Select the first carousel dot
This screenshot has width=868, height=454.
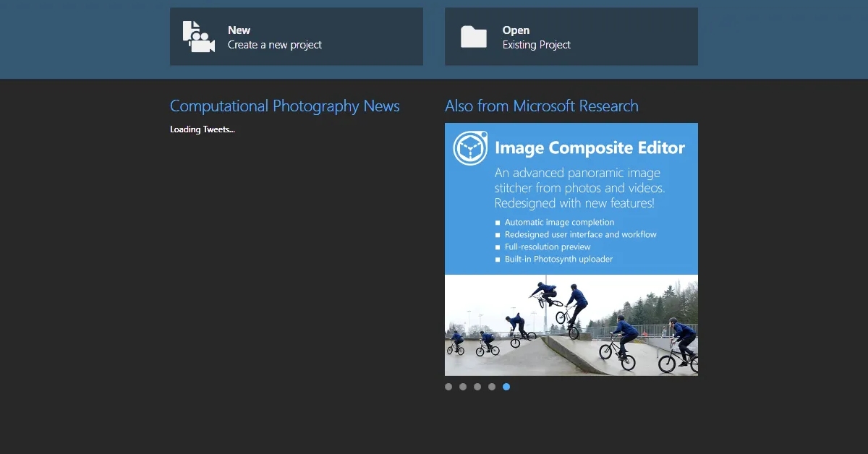tap(448, 387)
